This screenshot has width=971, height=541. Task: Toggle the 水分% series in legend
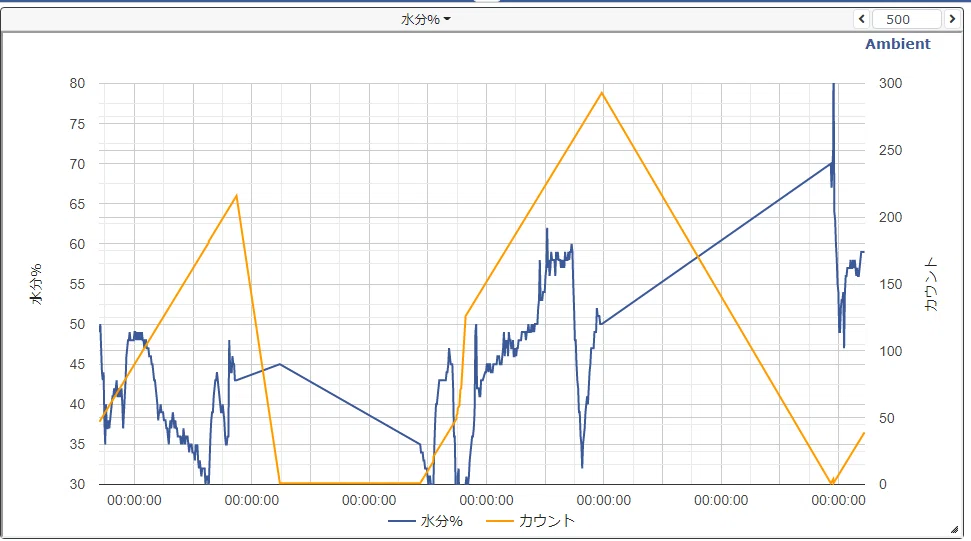(x=425, y=521)
